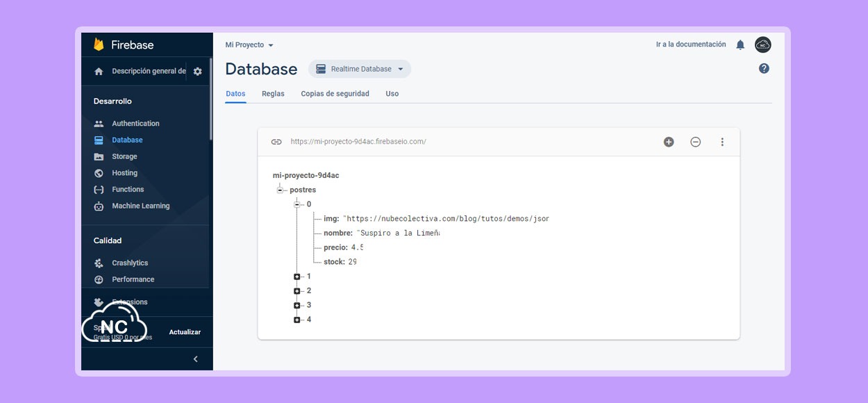Image resolution: width=868 pixels, height=403 pixels.
Task: Open Performance in sidebar
Action: pos(133,279)
